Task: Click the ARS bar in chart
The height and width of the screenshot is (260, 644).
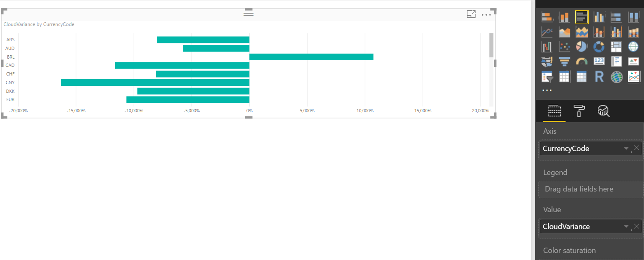Action: click(x=203, y=40)
